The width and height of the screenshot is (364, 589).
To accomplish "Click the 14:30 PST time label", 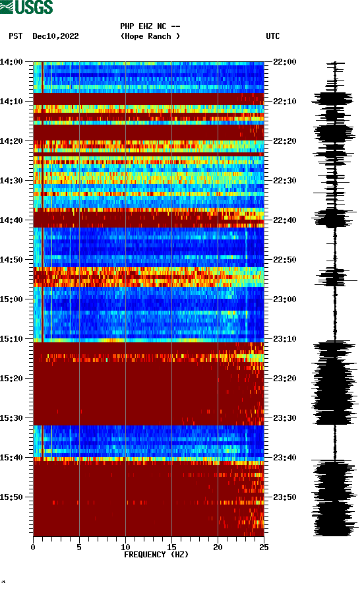I will 11,180.
